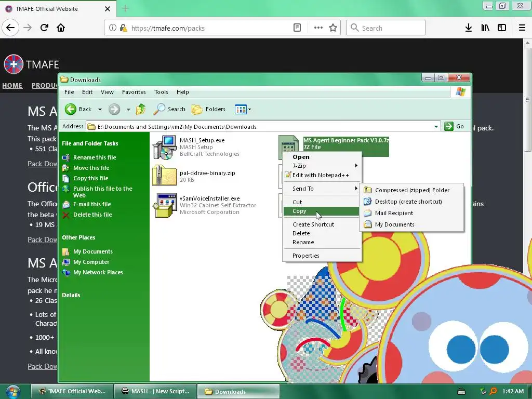This screenshot has height=399, width=532.
Task: Click Firefox back arrow button
Action: (10, 28)
